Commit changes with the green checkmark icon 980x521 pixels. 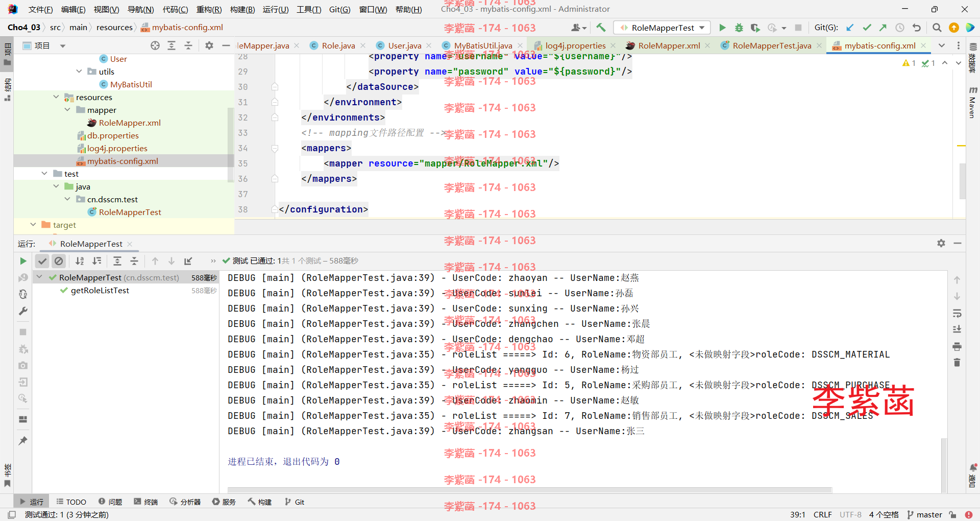(867, 28)
